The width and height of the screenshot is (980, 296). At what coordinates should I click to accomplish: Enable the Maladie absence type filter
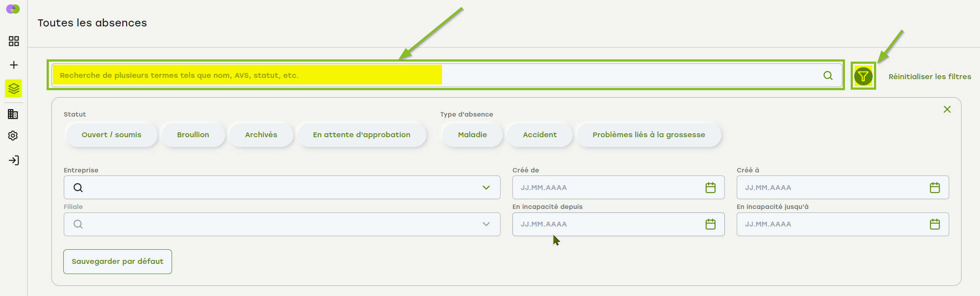472,135
